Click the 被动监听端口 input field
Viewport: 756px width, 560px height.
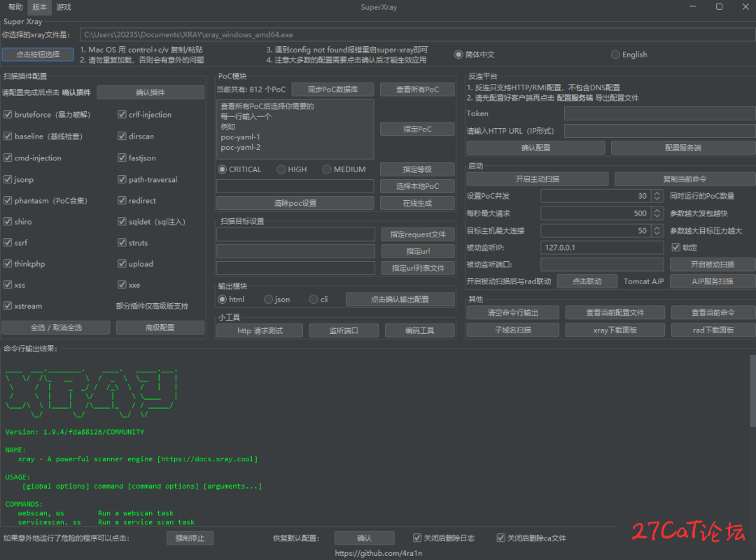coord(602,265)
